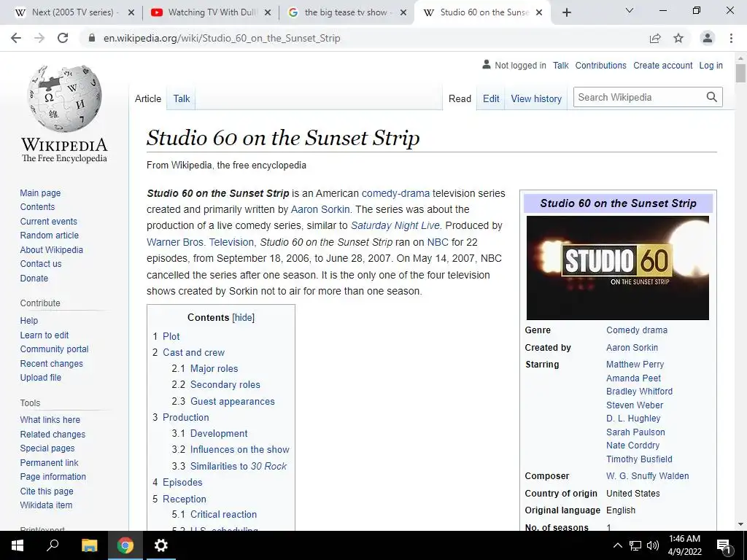Viewport: 747px width, 560px height.
Task: Open Matthew Perry infobox link
Action: point(635,365)
